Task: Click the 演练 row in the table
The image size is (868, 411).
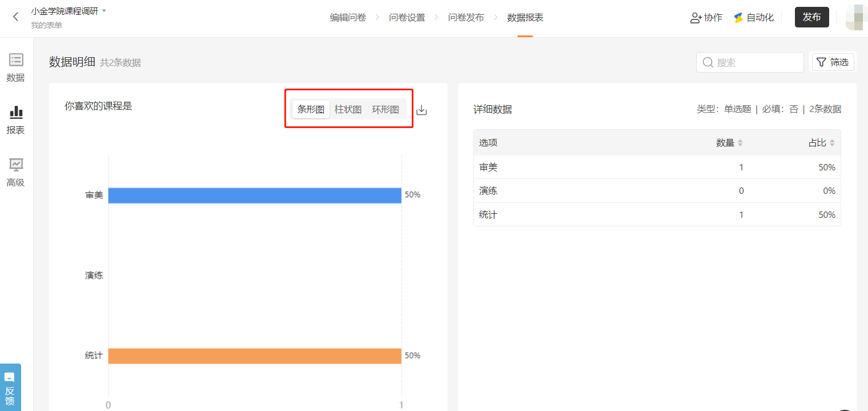Action: coord(657,191)
